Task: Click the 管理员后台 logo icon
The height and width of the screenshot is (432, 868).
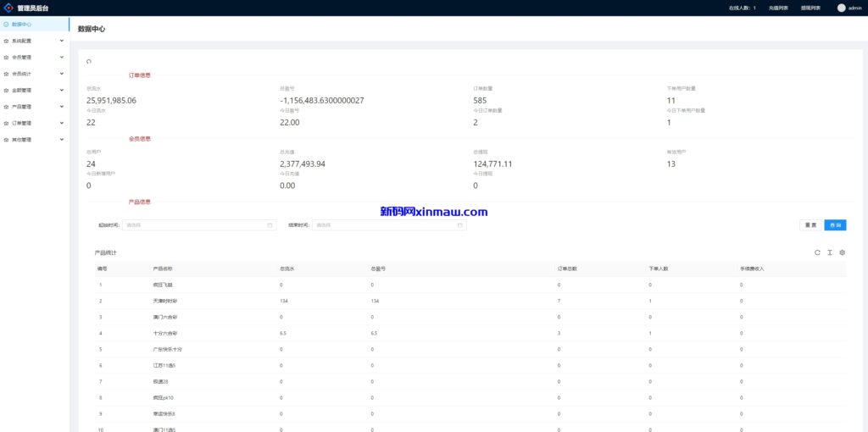Action: (x=9, y=8)
